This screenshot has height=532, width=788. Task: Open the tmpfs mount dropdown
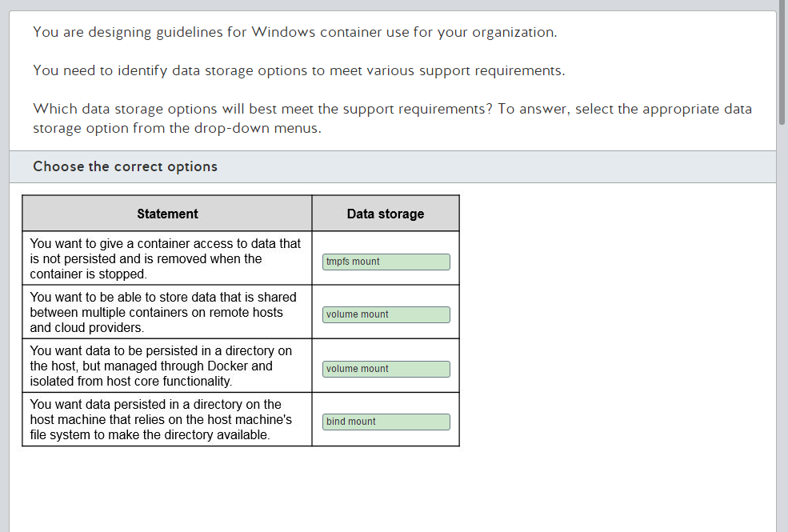[x=386, y=262]
